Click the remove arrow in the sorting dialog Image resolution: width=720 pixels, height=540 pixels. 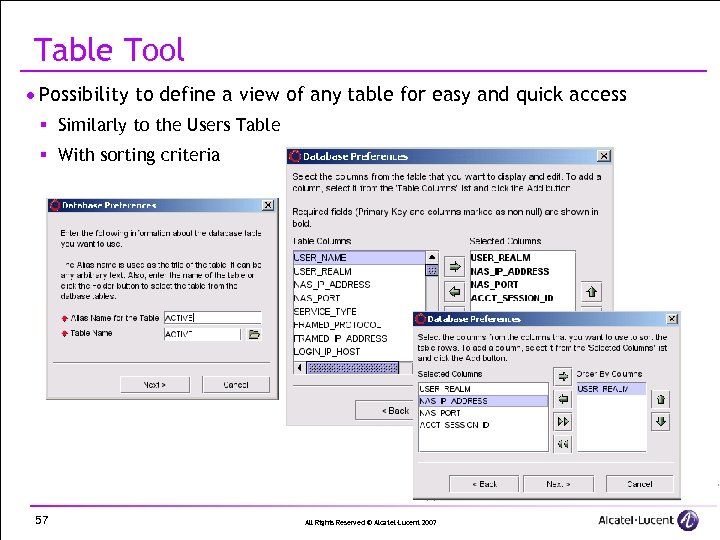pos(563,399)
